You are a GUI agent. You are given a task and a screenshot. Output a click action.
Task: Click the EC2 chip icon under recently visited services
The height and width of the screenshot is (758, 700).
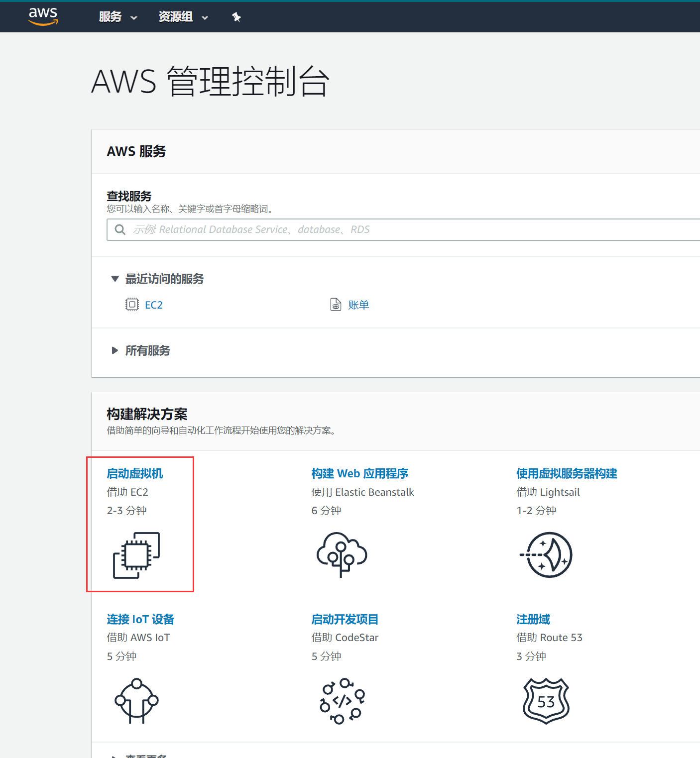[x=132, y=304]
